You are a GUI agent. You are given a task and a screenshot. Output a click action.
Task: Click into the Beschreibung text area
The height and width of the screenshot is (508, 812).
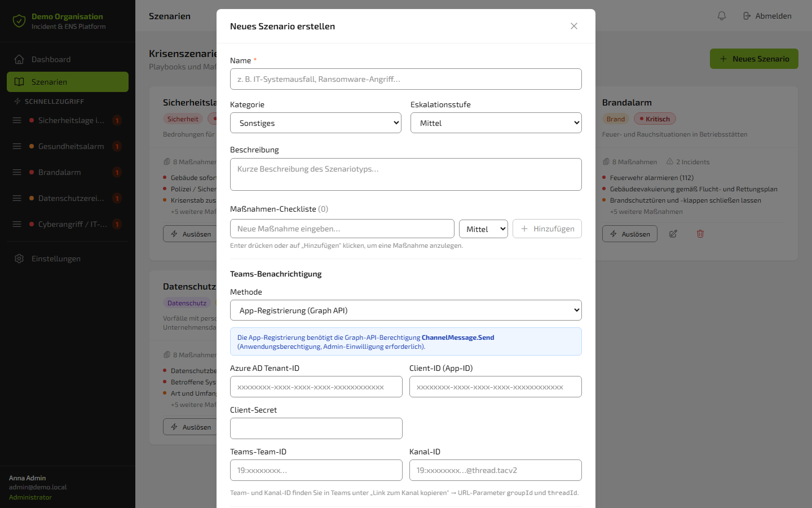[x=406, y=174]
